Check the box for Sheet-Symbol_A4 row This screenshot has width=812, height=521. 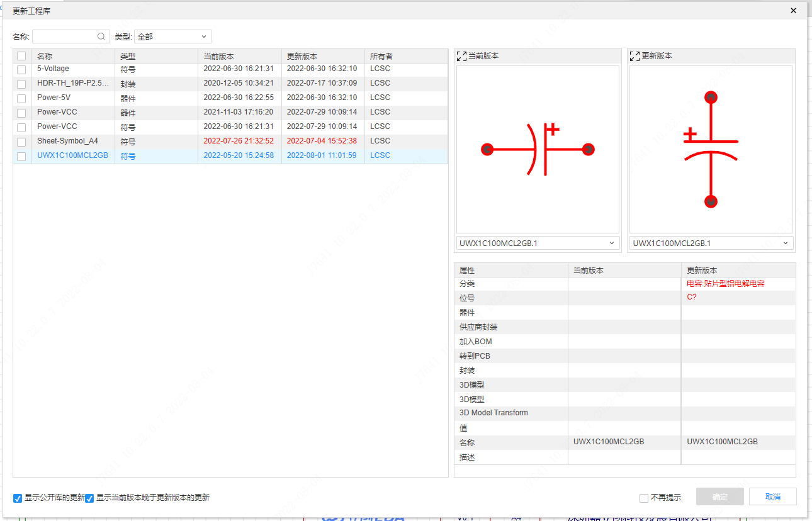(x=21, y=142)
